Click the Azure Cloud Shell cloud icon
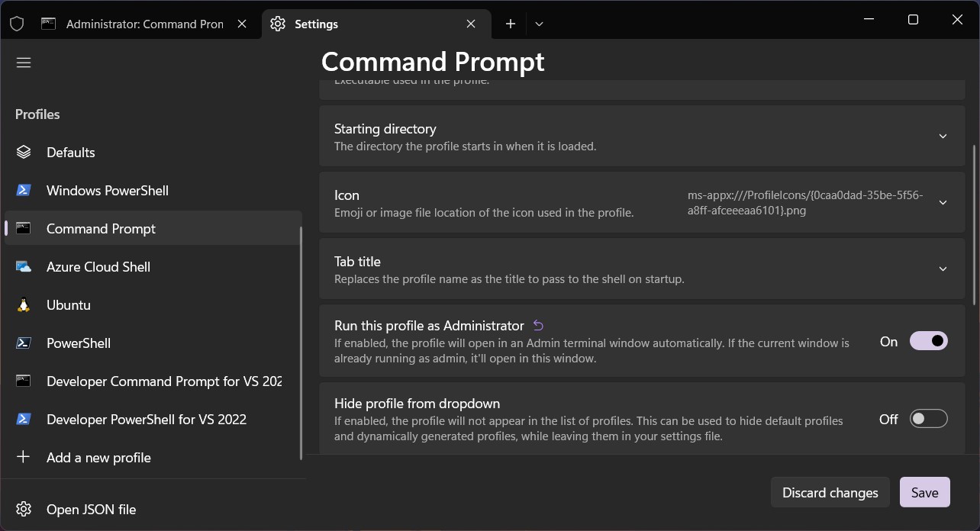980x531 pixels. tap(24, 267)
